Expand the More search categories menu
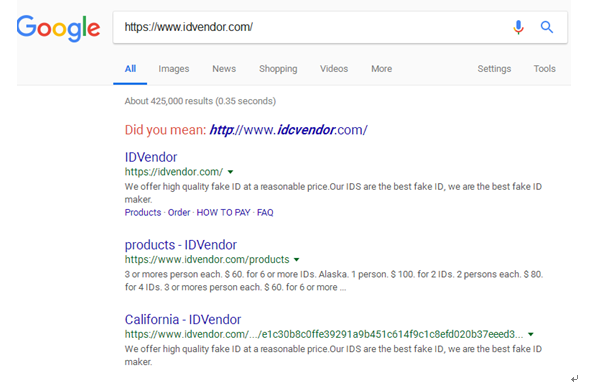This screenshot has height=386, width=601. click(381, 69)
